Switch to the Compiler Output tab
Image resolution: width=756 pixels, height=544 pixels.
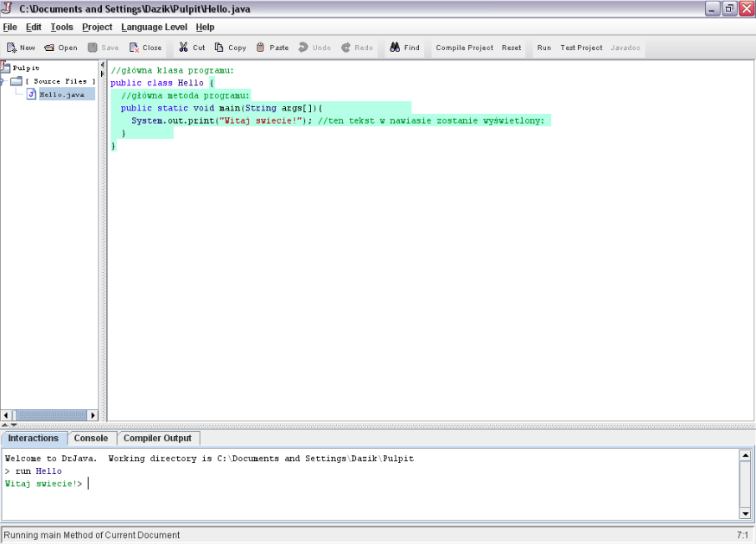(158, 438)
